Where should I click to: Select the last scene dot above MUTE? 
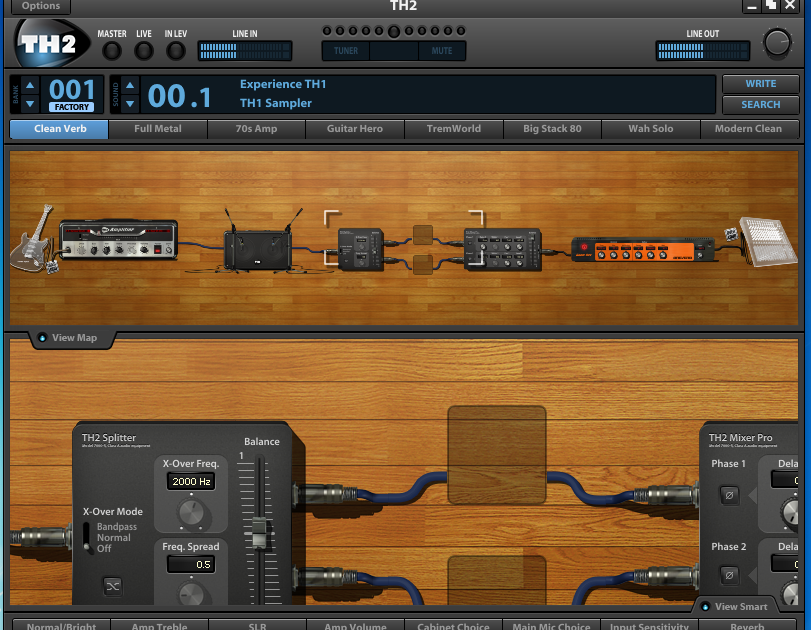click(461, 31)
